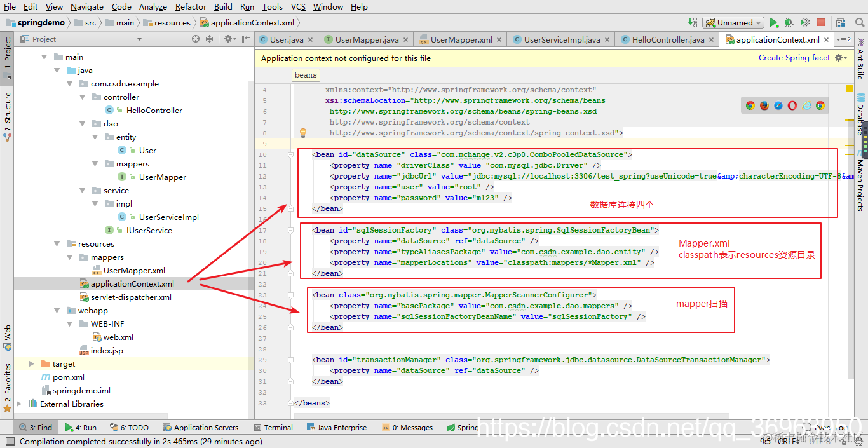Start debugging with the bug icon
Image resolution: width=868 pixels, height=448 pixels.
[789, 22]
